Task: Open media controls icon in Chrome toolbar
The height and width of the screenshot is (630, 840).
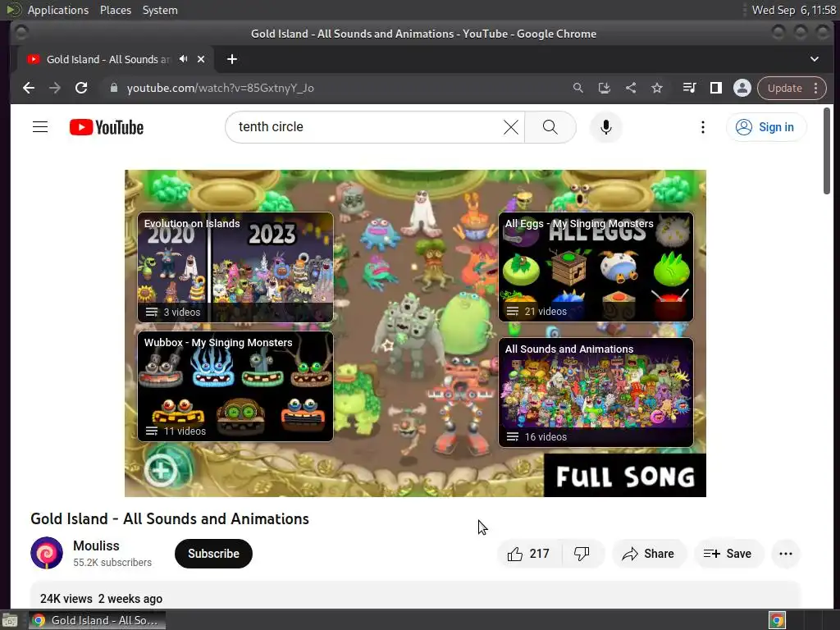Action: 689,88
